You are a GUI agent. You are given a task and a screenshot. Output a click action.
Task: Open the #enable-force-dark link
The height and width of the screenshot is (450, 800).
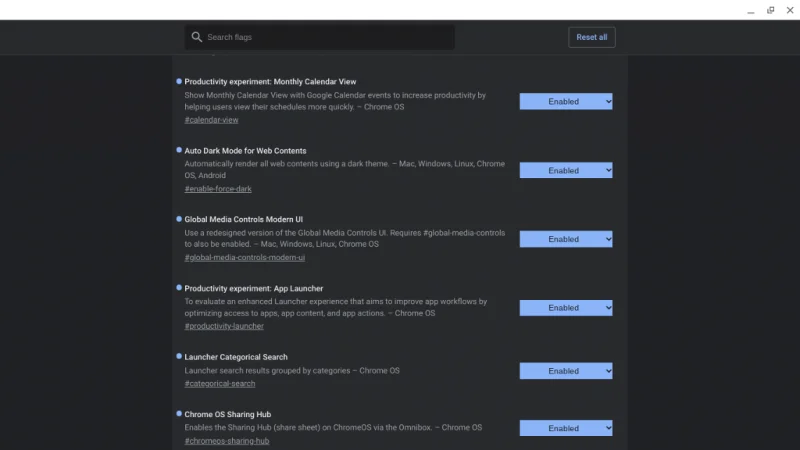[x=218, y=189]
